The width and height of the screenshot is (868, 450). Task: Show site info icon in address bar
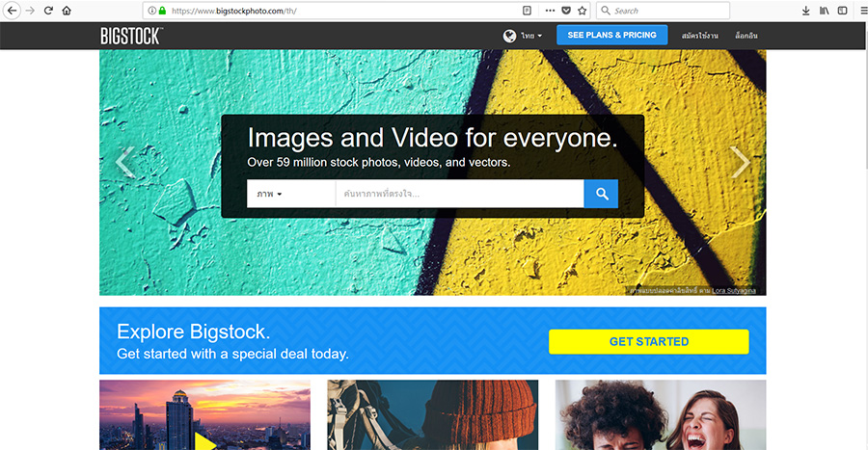click(x=151, y=11)
